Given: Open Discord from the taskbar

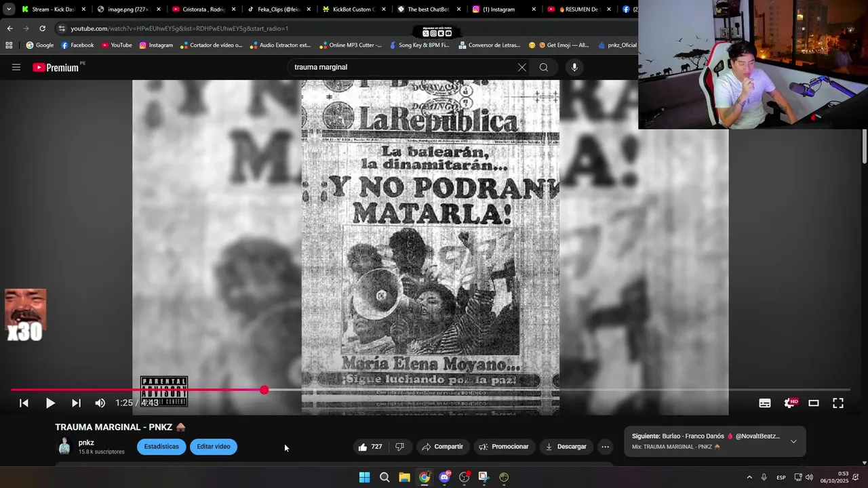Looking at the screenshot, I should [444, 477].
